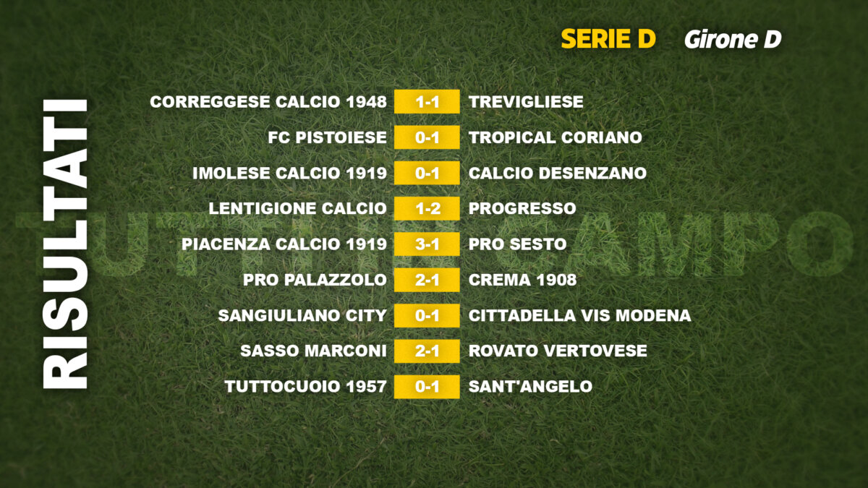The width and height of the screenshot is (868, 488).
Task: Click the Lentigione Calcio team name
Action: click(x=297, y=209)
